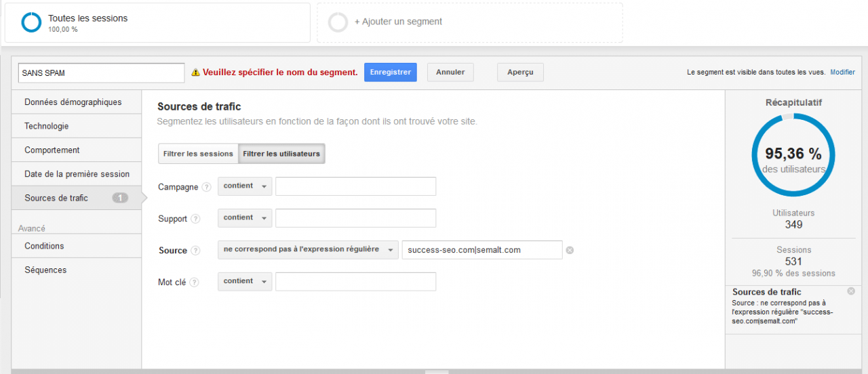Clear the Source filter with x icon
Viewport: 868px width, 374px height.
click(570, 250)
